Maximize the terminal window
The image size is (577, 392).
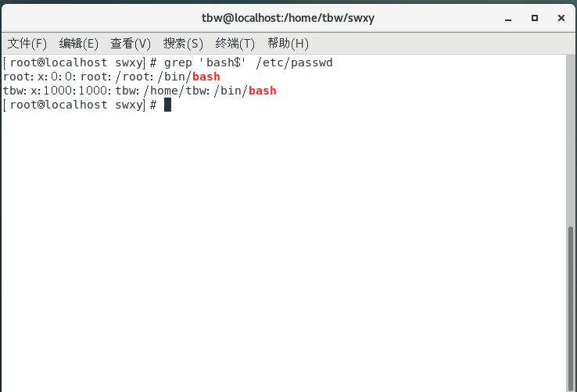tap(535, 18)
